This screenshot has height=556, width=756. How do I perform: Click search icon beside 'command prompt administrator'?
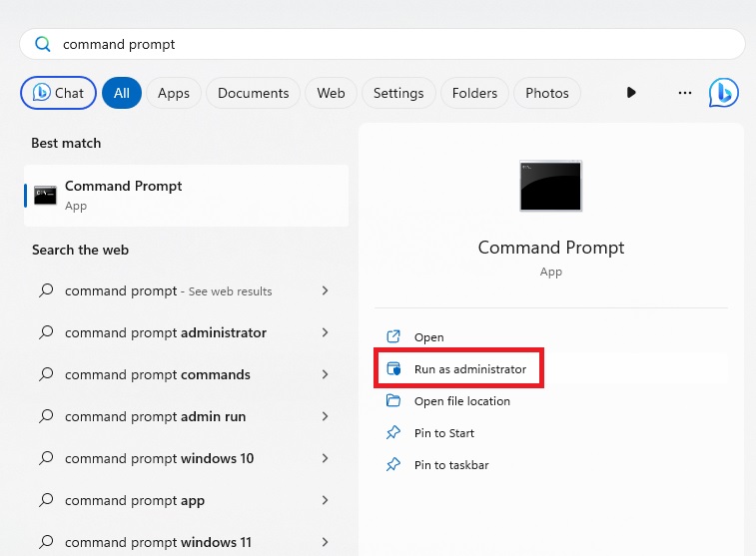click(x=46, y=332)
